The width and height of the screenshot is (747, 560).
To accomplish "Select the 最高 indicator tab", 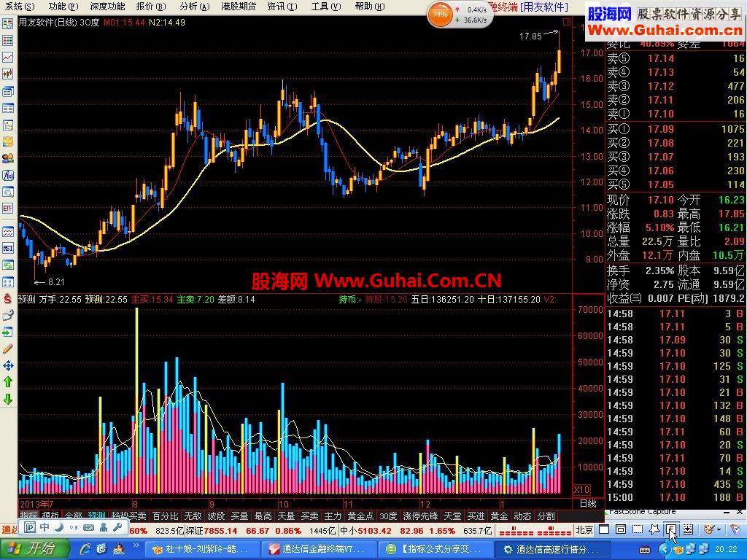I will [263, 516].
